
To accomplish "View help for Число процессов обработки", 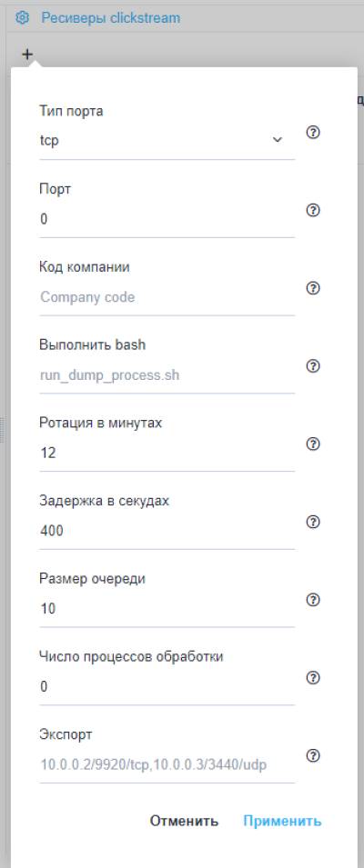I will point(314,678).
